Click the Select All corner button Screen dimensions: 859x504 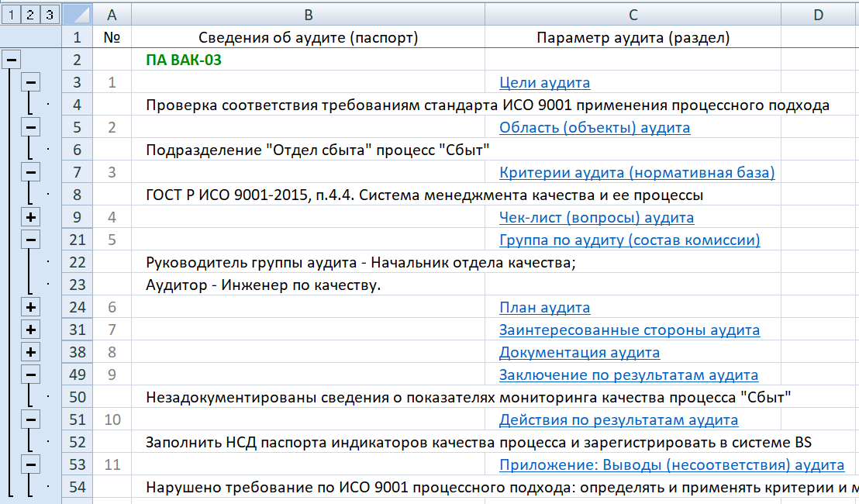[76, 14]
